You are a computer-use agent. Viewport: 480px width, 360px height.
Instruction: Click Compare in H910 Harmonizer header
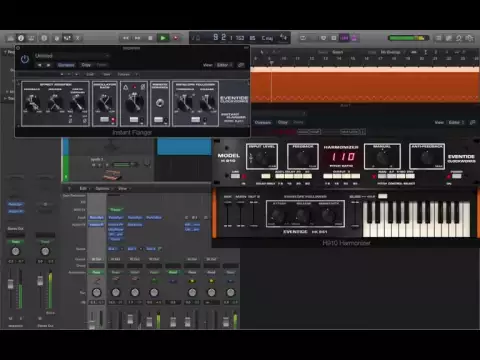tap(263, 122)
